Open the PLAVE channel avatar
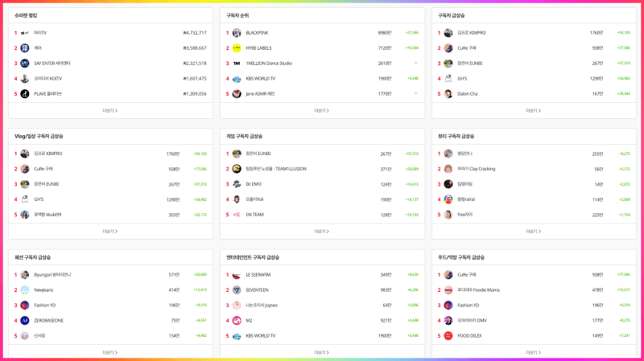The height and width of the screenshot is (361, 644). click(x=25, y=94)
